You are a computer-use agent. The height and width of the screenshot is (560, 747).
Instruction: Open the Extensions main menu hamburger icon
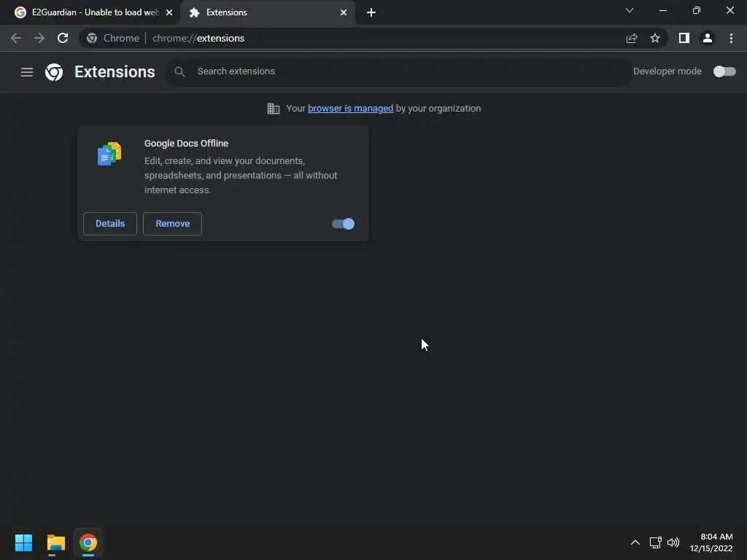click(27, 72)
